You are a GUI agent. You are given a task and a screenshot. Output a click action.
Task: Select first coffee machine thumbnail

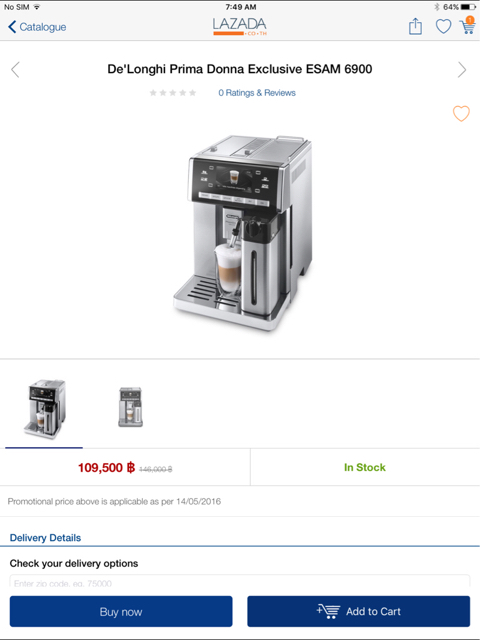pos(44,409)
